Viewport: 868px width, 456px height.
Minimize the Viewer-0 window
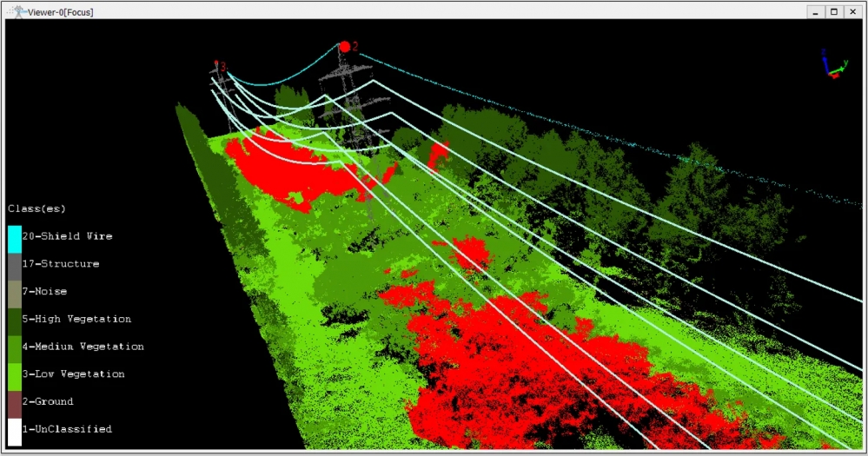(815, 11)
